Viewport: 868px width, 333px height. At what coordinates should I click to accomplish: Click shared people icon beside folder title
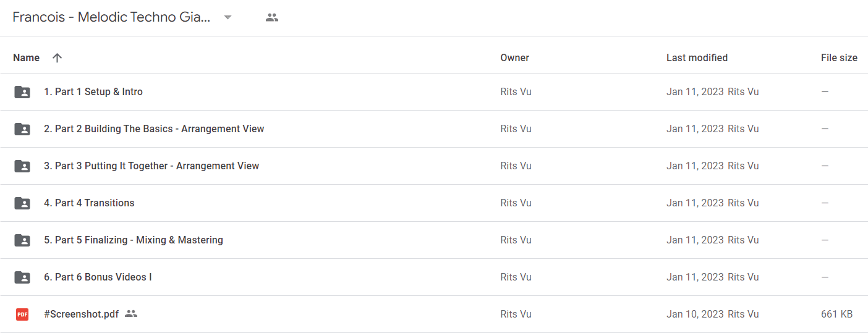(272, 17)
